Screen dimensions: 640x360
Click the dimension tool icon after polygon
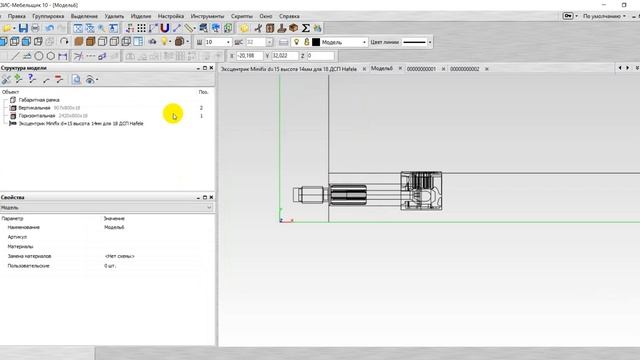click(x=62, y=56)
